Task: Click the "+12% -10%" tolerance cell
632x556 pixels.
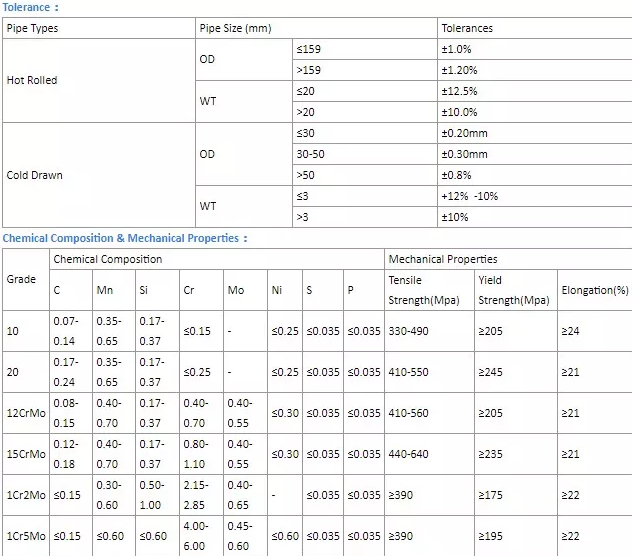Action: [469, 196]
